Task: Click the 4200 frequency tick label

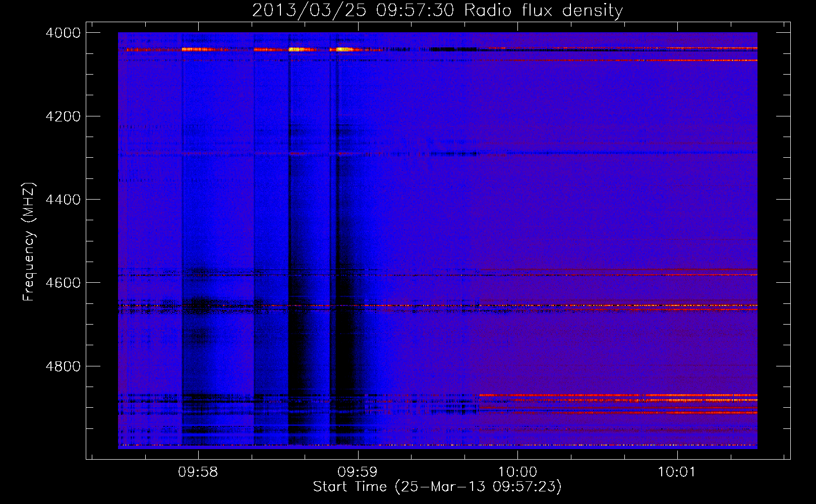Action: [x=63, y=116]
